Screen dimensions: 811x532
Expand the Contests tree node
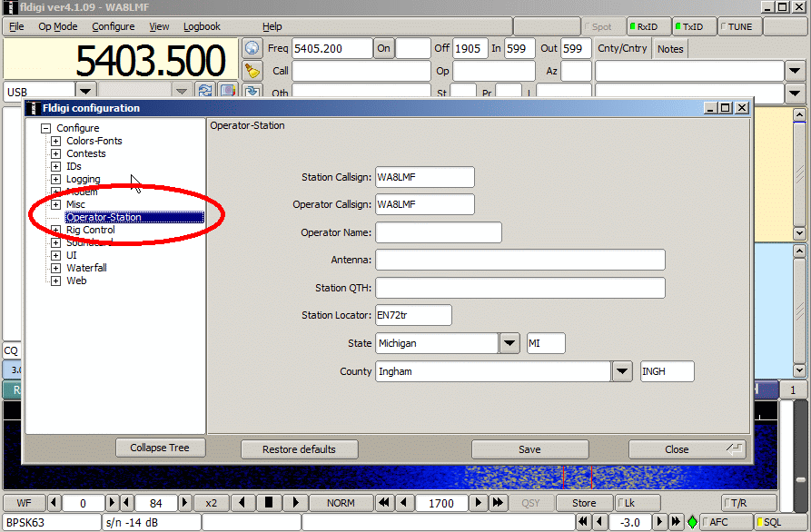56,153
